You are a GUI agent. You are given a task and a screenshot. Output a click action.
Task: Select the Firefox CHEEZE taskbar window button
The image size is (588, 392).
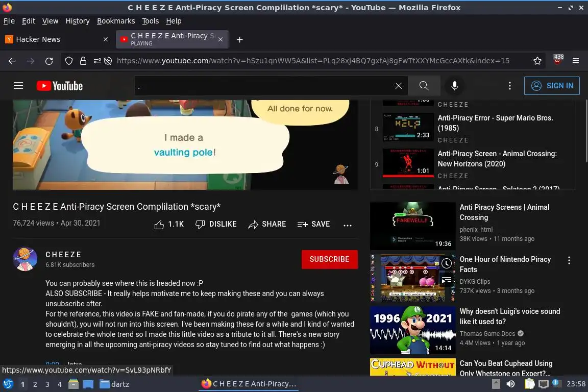[249, 384]
